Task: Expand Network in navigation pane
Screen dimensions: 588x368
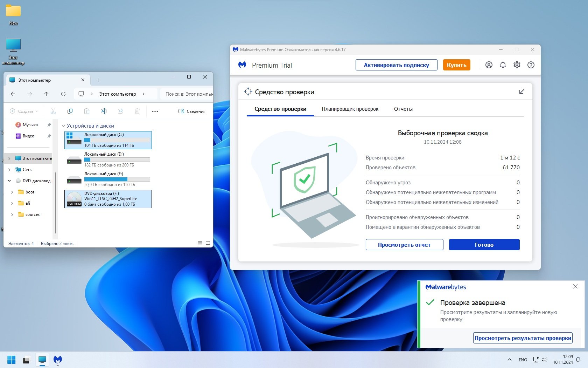Action: coord(9,170)
